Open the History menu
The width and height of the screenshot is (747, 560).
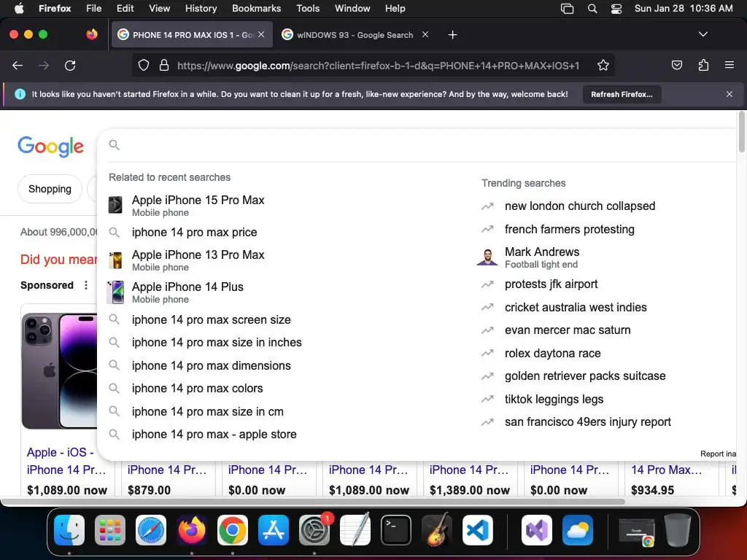pos(201,9)
